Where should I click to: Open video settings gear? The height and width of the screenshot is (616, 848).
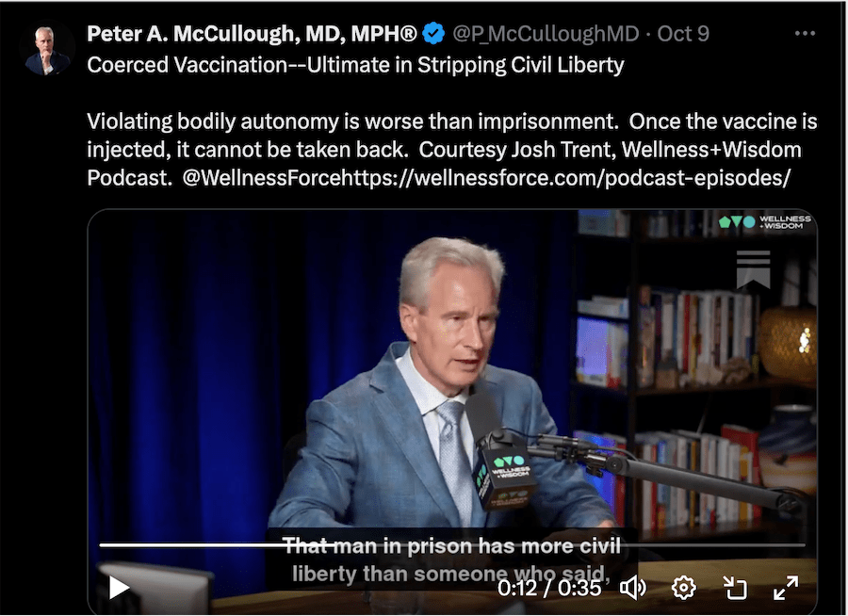tap(684, 588)
